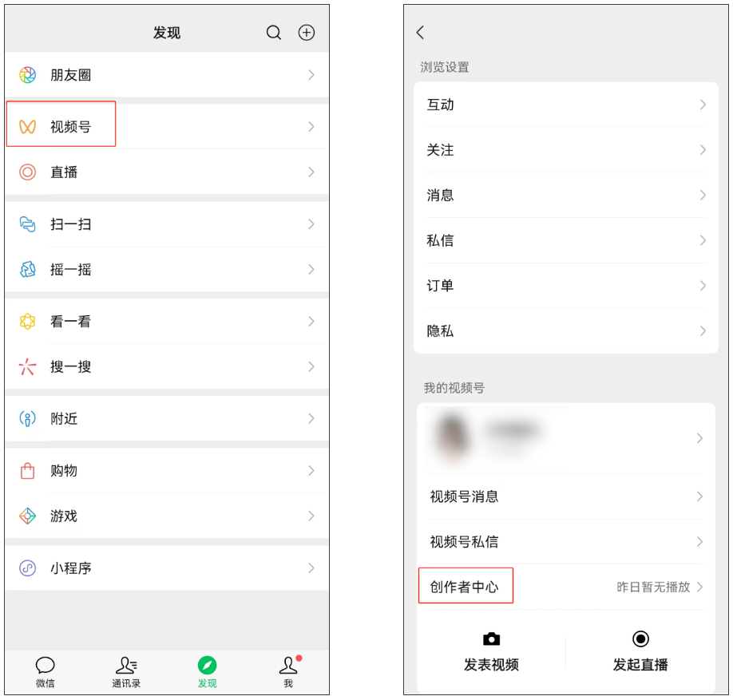Open the 消息 row chevron
Image resolution: width=733 pixels, height=700 pixels.
(x=703, y=195)
